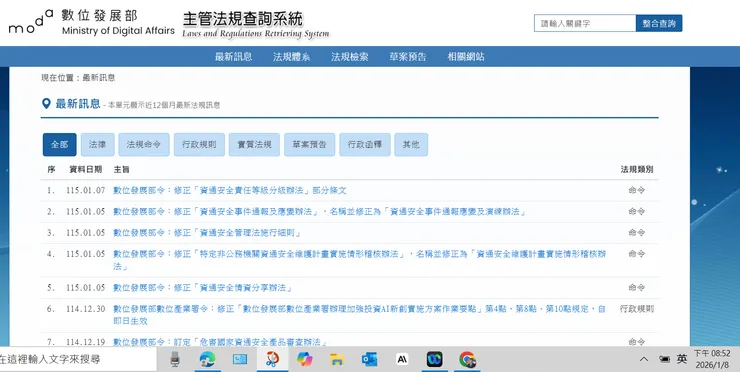
Task: Click 行政規則 category label in row 6
Action: (x=637, y=309)
